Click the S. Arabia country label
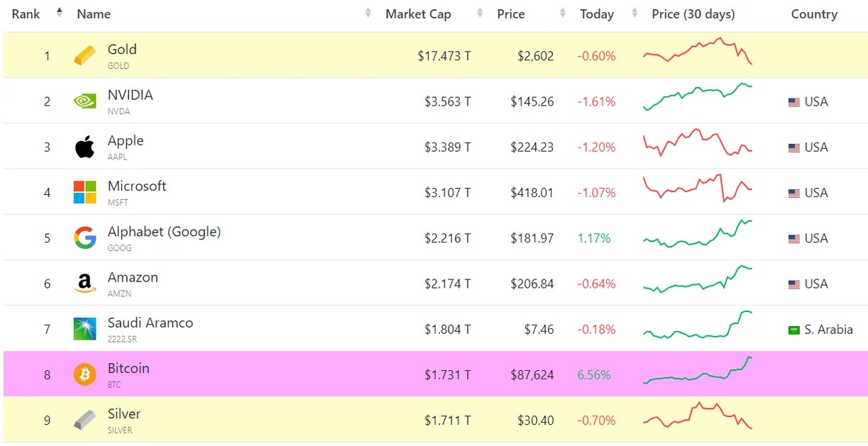Image resolution: width=868 pixels, height=446 pixels. 829,329
